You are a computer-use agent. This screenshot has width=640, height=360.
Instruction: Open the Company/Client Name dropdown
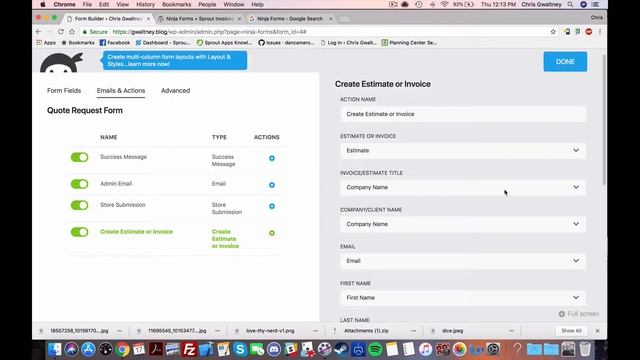pos(463,224)
